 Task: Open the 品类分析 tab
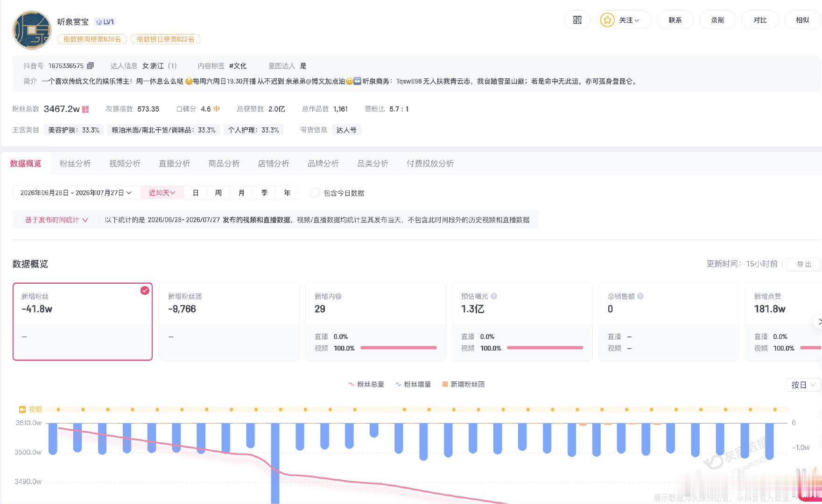[x=373, y=163]
